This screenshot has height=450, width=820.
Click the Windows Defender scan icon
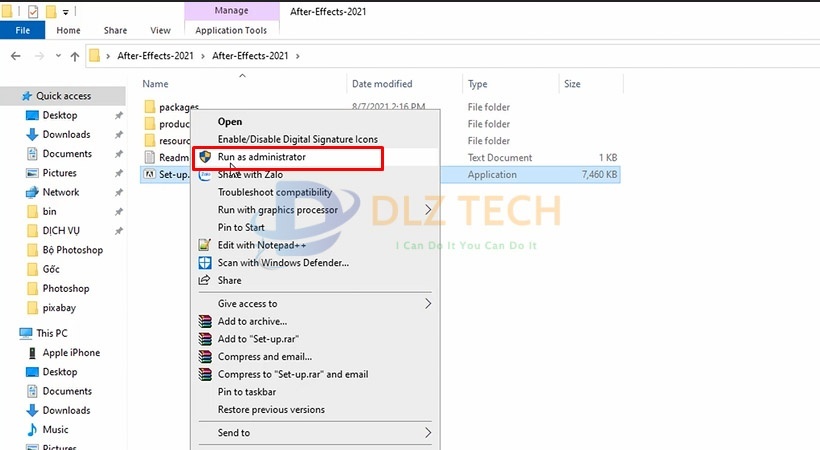coord(205,263)
